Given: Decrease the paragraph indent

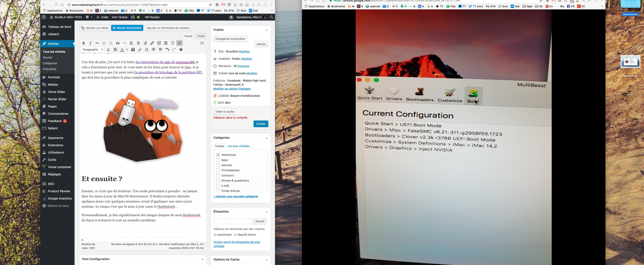Looking at the screenshot, I should coord(153,50).
